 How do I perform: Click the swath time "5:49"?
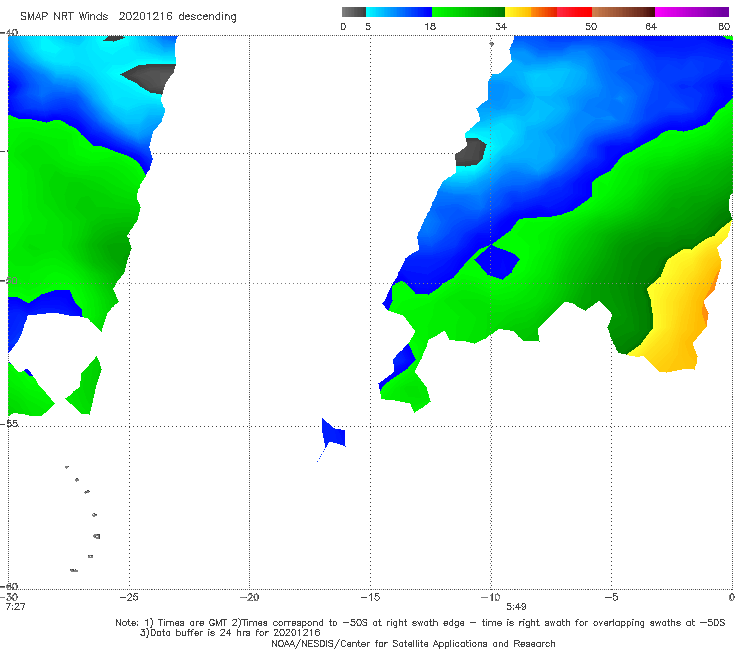tap(516, 606)
